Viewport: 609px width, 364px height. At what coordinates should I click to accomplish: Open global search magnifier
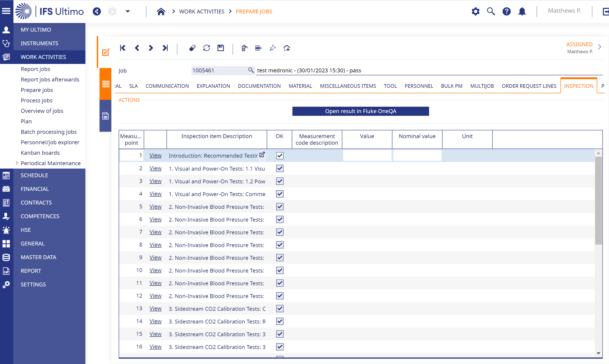491,11
